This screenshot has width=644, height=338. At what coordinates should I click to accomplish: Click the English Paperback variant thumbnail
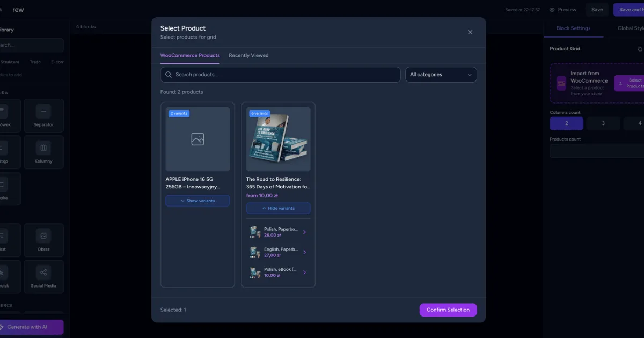[255, 252]
